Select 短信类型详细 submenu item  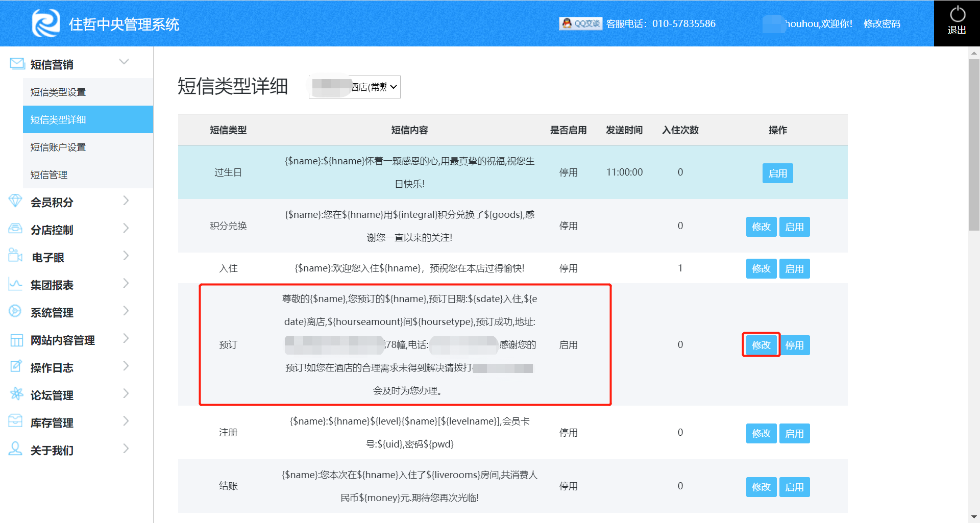click(x=88, y=119)
